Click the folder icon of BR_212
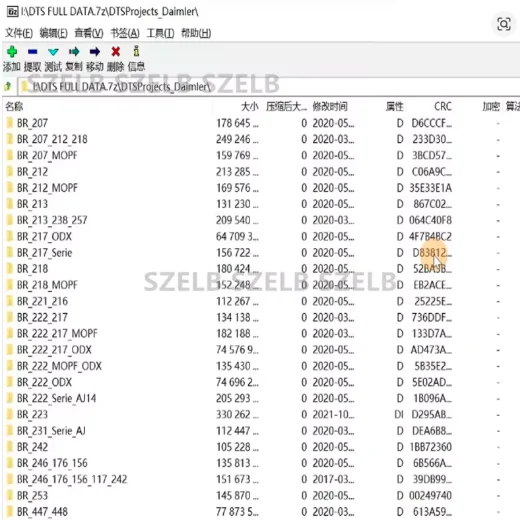This screenshot has width=520, height=520. (10, 172)
